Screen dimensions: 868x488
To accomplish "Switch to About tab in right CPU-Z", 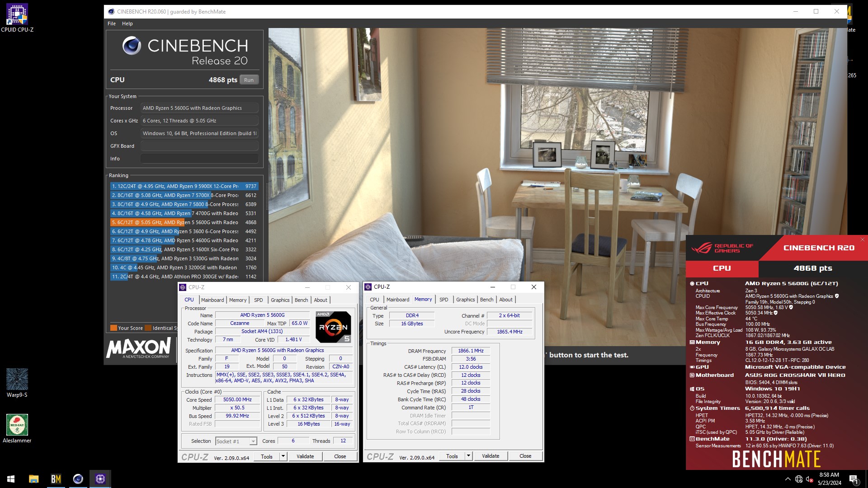I will tap(506, 300).
